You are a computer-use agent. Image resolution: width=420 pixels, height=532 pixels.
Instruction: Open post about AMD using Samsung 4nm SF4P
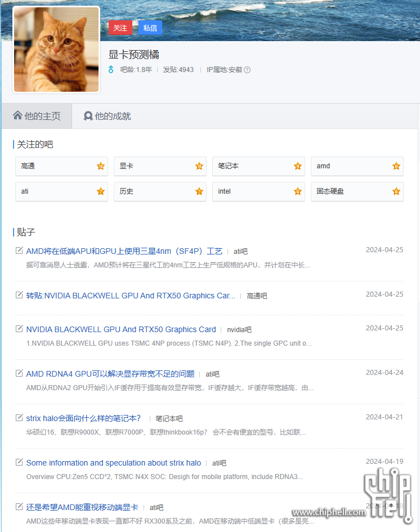124,251
